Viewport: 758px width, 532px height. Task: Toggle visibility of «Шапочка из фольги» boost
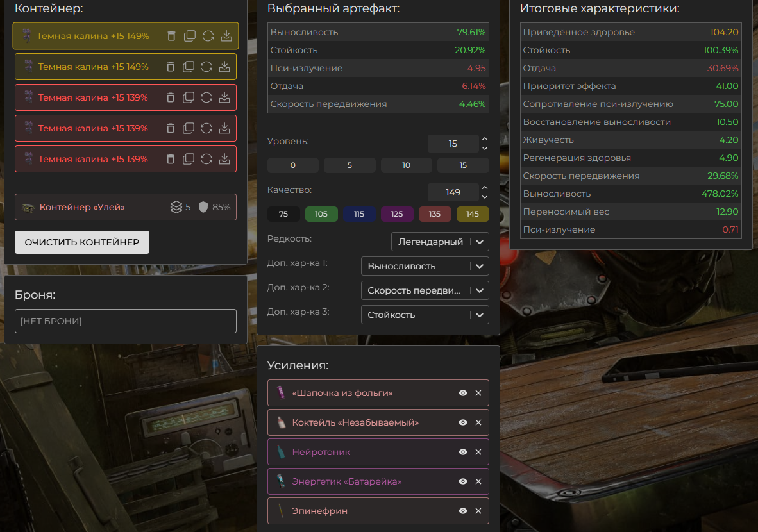462,393
